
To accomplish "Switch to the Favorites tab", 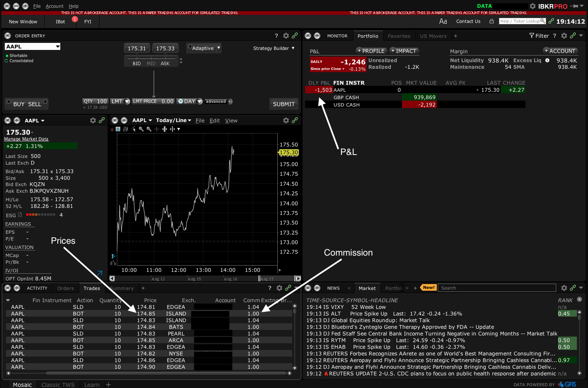I will coord(399,36).
